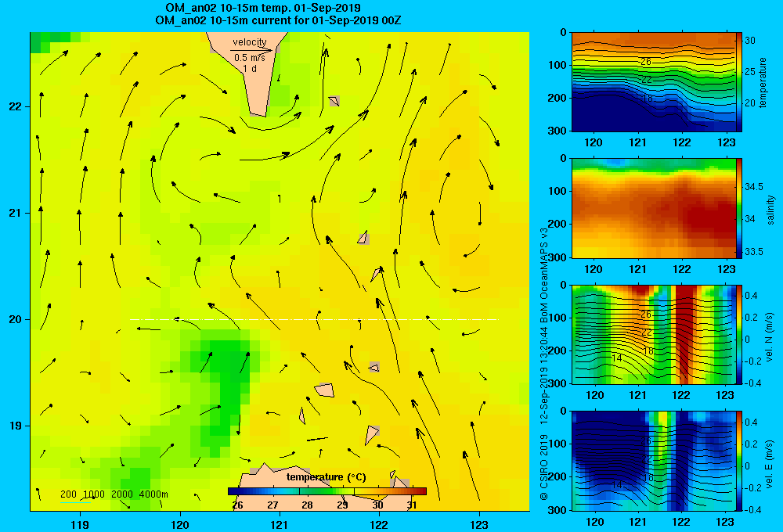The image size is (783, 532).
Task: Open the northward velocity section panel
Action: 654,334
